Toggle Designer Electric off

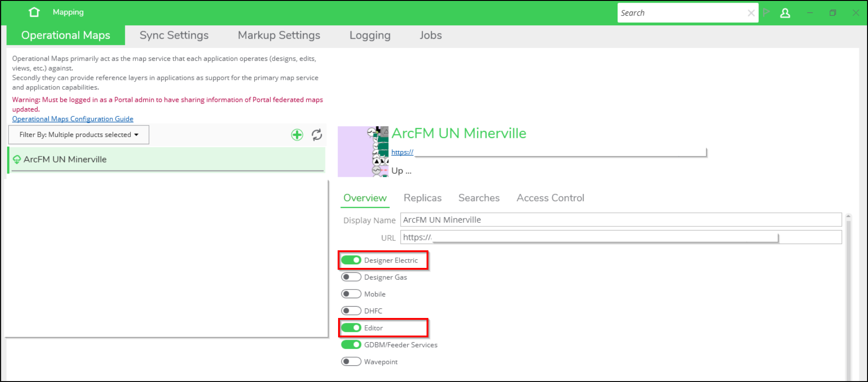click(x=351, y=260)
